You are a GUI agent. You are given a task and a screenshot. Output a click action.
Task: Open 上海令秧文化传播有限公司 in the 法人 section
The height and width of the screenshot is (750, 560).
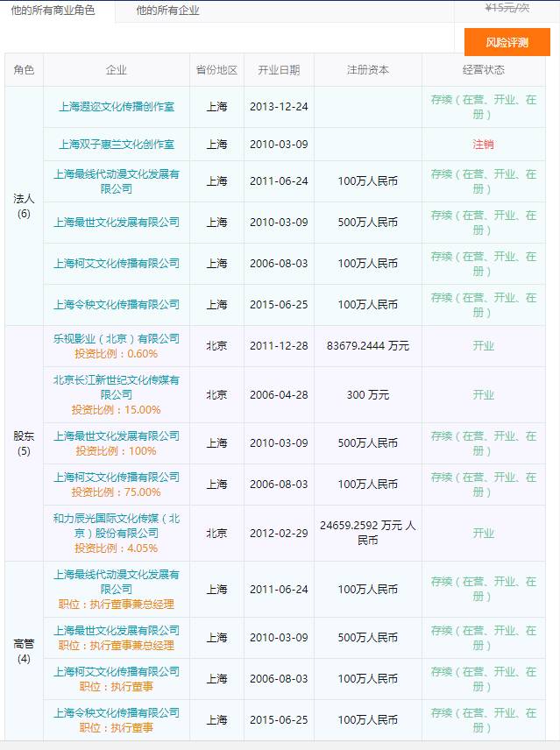point(117,305)
